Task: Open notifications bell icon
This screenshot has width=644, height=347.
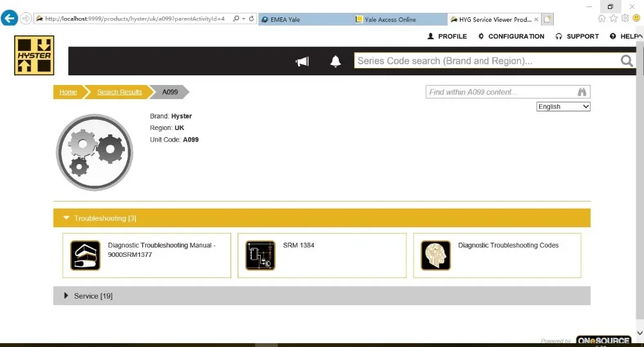Action: click(x=336, y=61)
